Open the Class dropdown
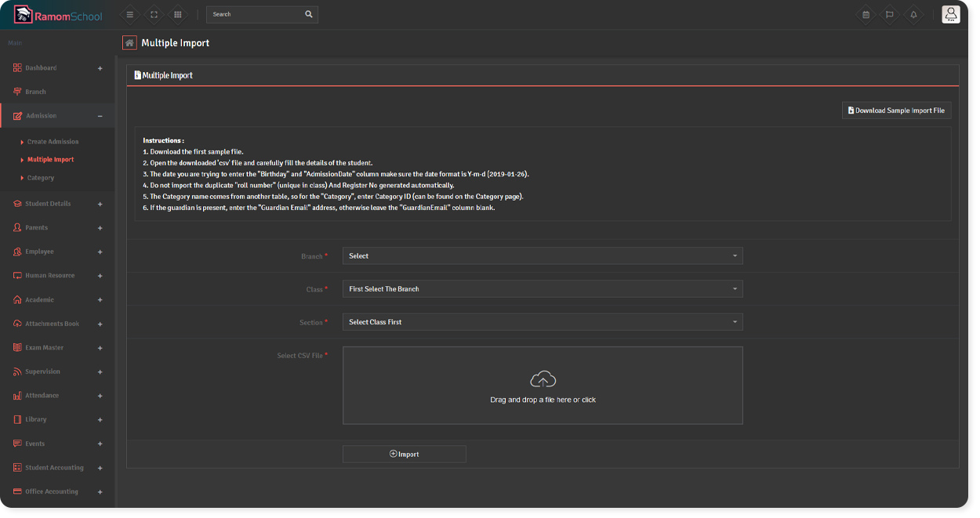This screenshot has height=518, width=980. (542, 289)
